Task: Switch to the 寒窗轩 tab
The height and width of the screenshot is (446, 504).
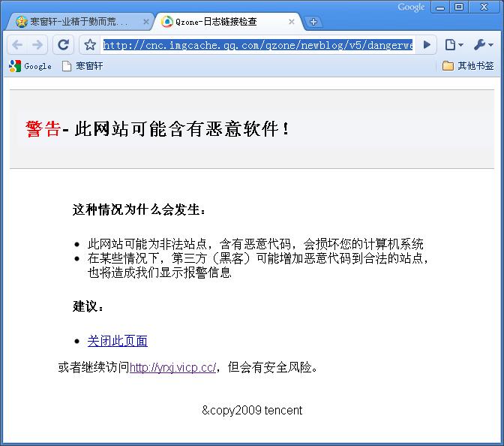Action: (79, 22)
